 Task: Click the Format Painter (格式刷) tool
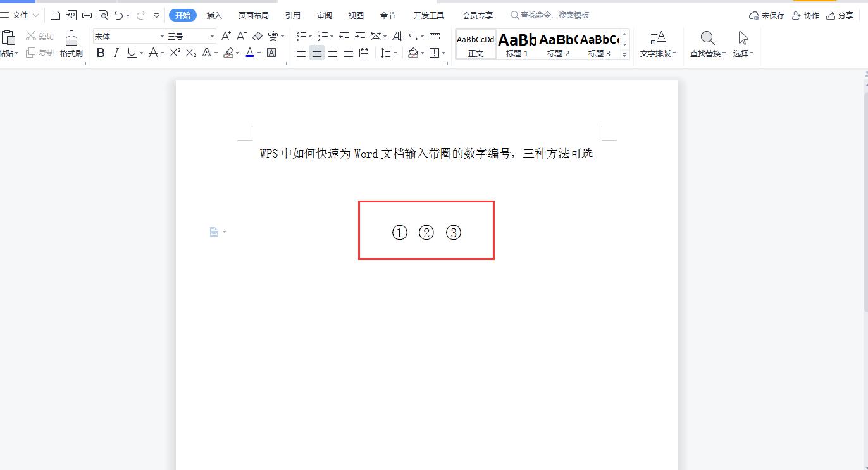(x=71, y=44)
